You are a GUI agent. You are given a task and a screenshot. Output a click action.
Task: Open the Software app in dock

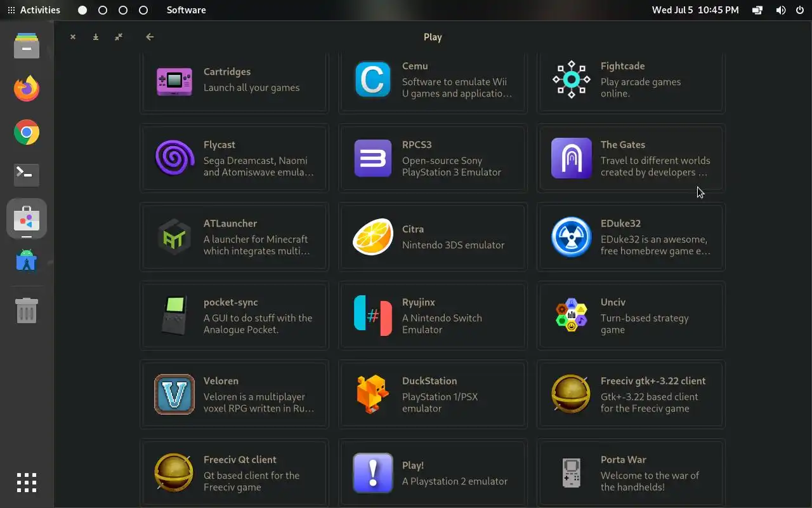(27, 218)
